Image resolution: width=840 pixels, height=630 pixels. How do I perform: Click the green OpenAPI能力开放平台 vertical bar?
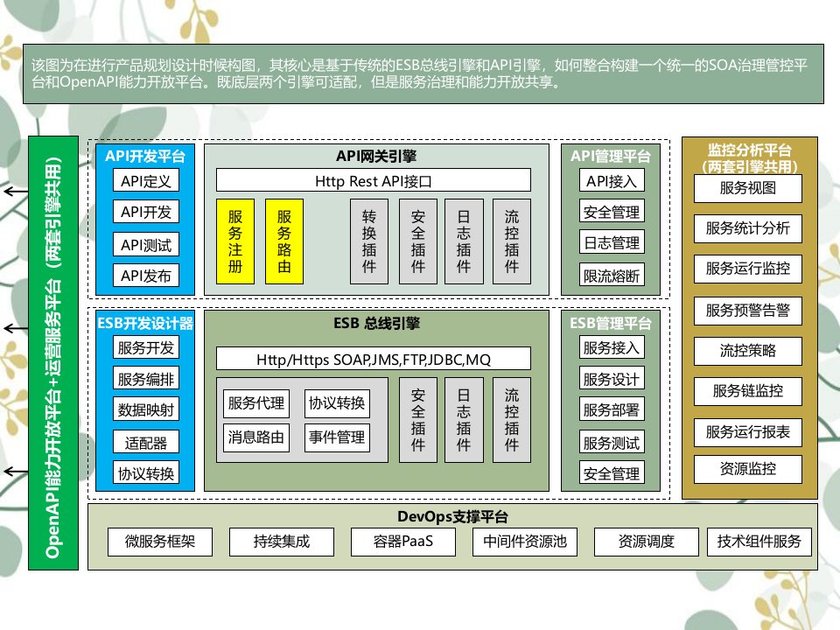point(53,353)
